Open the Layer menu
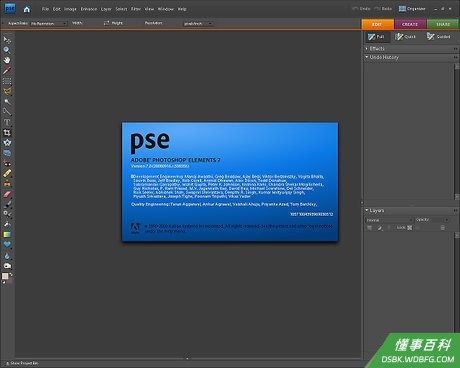Screen dimensions: 460x368 106,9
